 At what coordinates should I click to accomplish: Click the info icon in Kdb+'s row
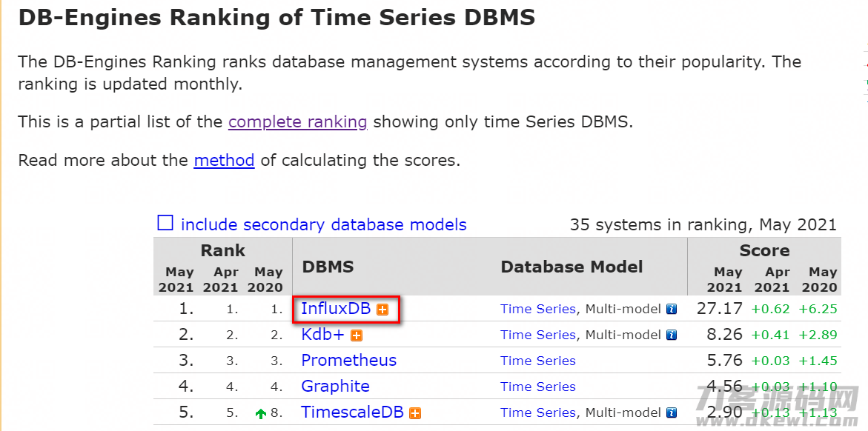[x=672, y=335]
